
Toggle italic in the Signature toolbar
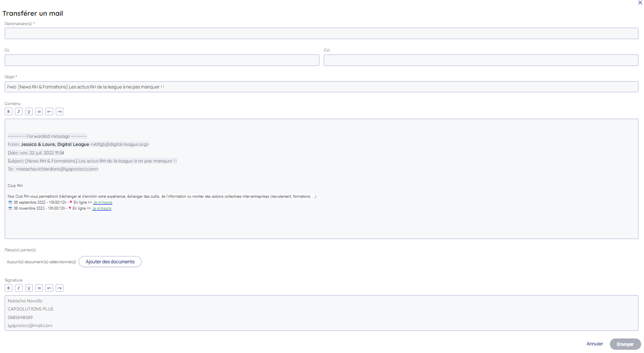(x=19, y=288)
